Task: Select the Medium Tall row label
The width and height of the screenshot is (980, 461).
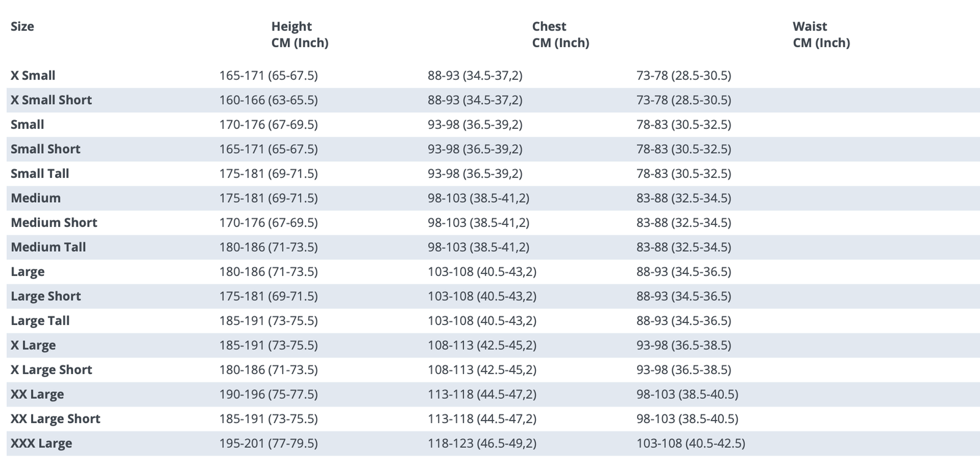Action: point(48,247)
